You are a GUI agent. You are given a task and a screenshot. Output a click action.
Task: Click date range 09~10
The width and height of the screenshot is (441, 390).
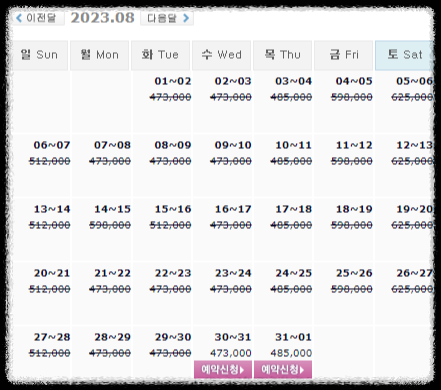coord(233,145)
